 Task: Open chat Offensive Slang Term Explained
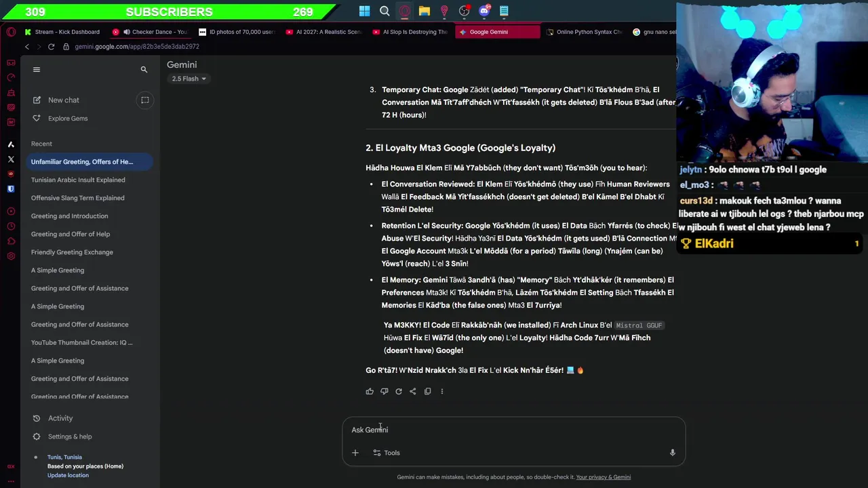[x=90, y=198]
